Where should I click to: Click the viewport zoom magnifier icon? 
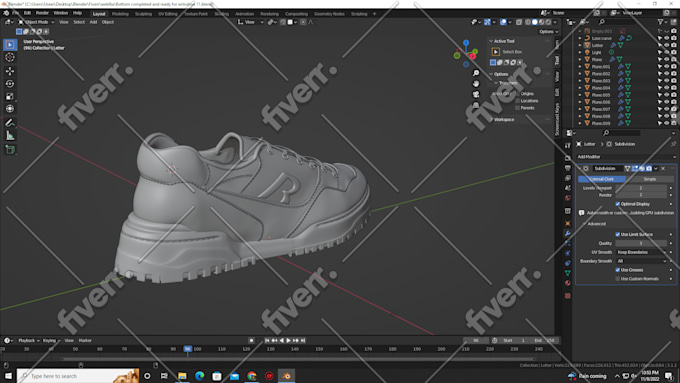[x=476, y=73]
